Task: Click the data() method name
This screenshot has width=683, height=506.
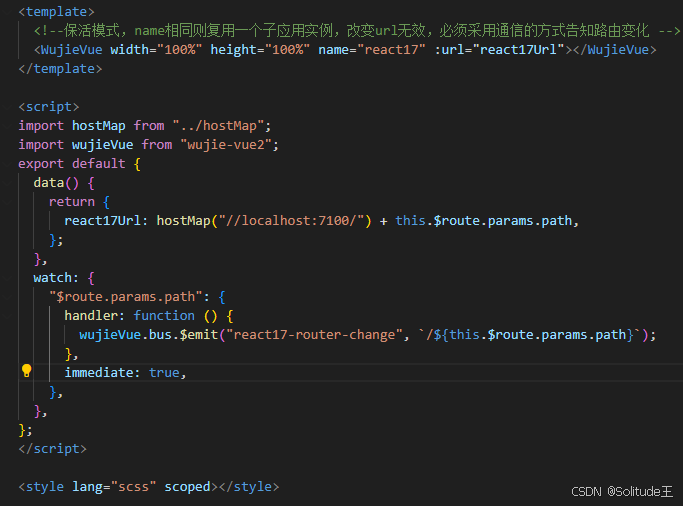Action: [49, 182]
